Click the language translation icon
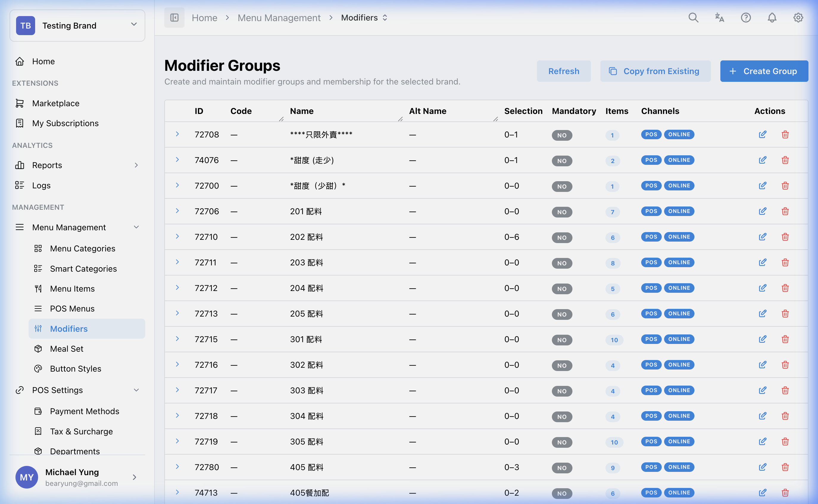The width and height of the screenshot is (818, 504). [719, 17]
